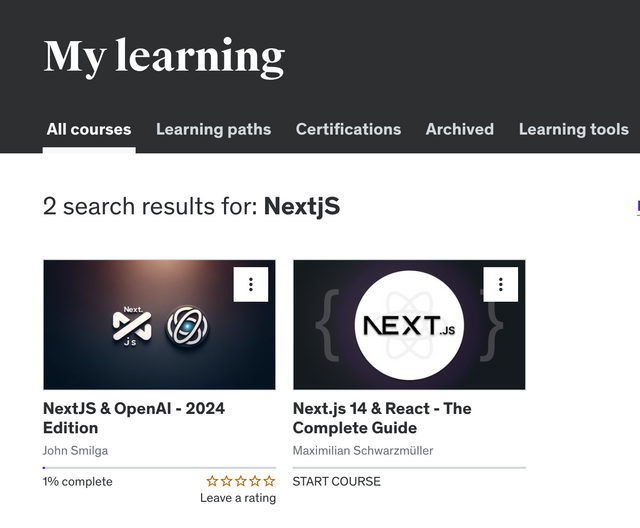
Task: Open Next.js 14 & React Complete Guide title
Action: click(382, 418)
